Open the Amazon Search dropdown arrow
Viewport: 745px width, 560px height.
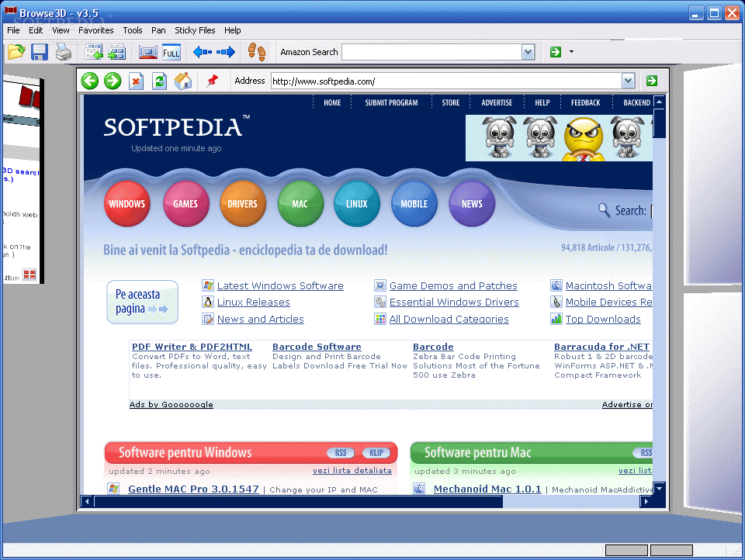[528, 52]
